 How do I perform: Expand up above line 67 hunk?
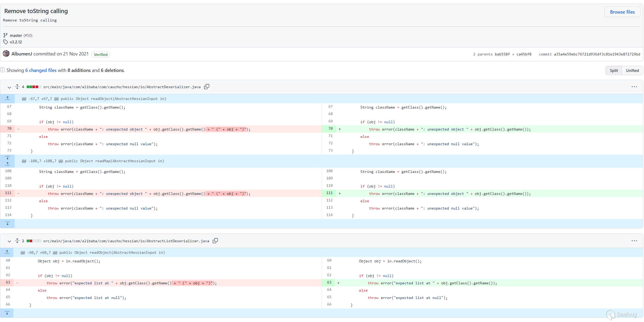8,98
